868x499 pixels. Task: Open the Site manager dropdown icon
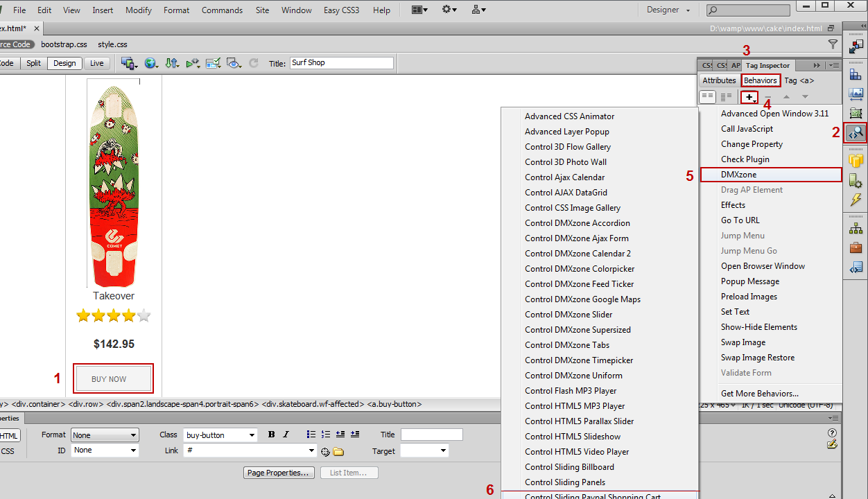pos(478,10)
